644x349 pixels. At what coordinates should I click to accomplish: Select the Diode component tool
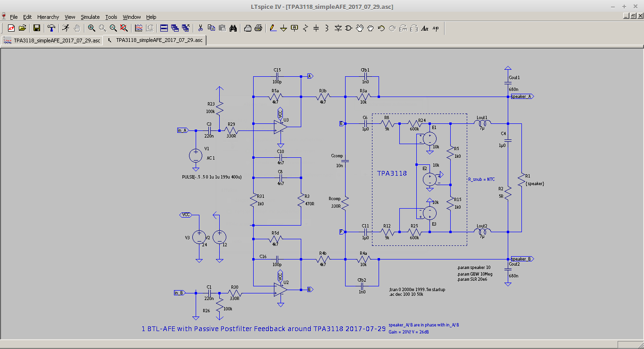point(338,28)
